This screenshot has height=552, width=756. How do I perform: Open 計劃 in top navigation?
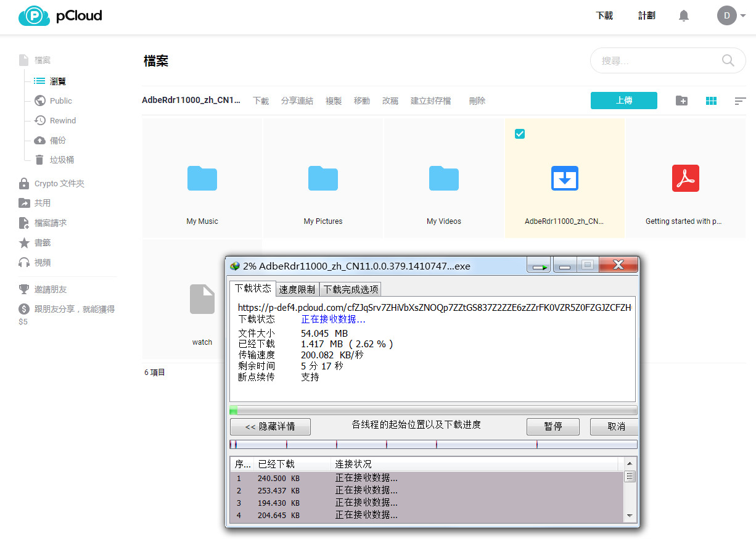tap(646, 16)
